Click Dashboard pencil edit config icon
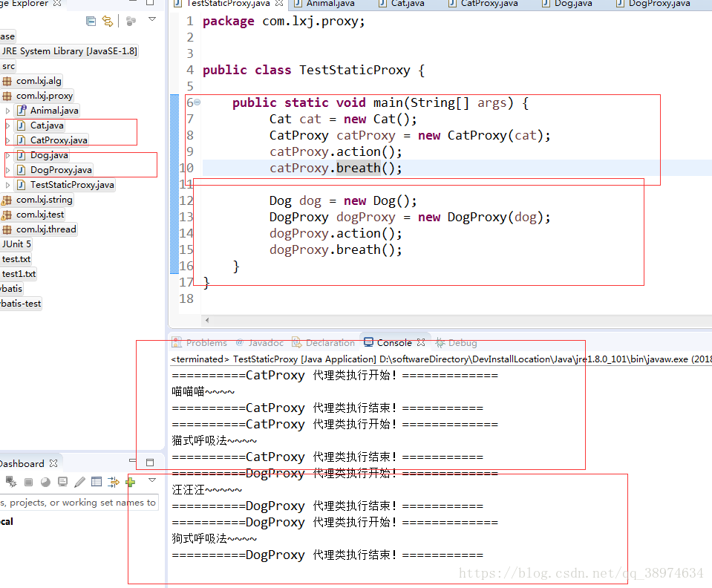 (x=79, y=482)
